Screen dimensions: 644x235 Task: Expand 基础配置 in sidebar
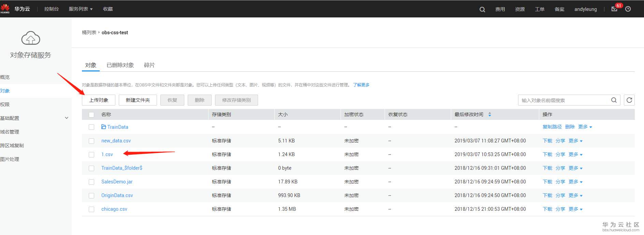[67, 118]
